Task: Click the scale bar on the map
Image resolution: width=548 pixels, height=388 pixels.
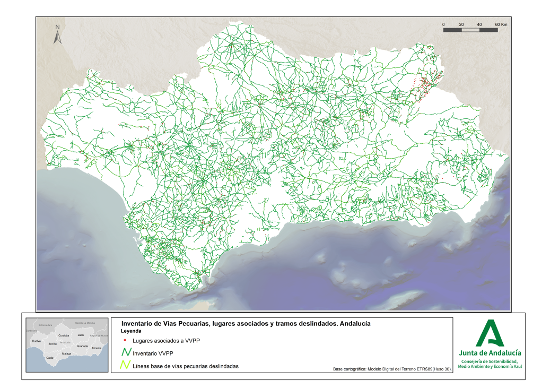Action: [x=470, y=30]
